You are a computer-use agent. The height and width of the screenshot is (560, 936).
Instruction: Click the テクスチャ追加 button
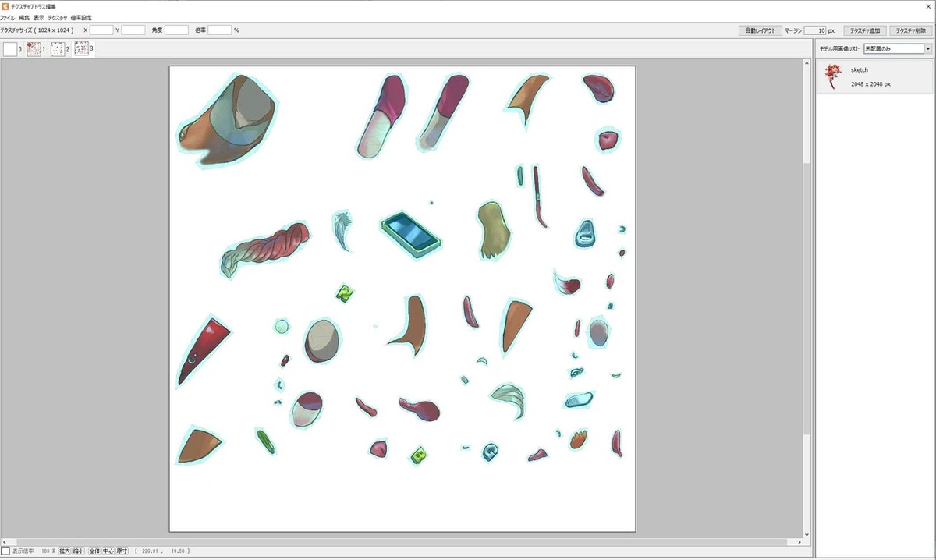(865, 30)
